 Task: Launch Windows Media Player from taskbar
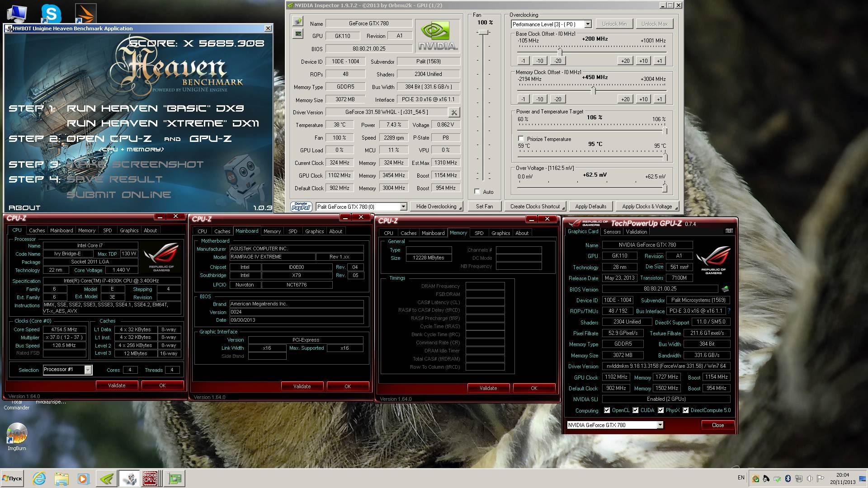click(x=83, y=478)
